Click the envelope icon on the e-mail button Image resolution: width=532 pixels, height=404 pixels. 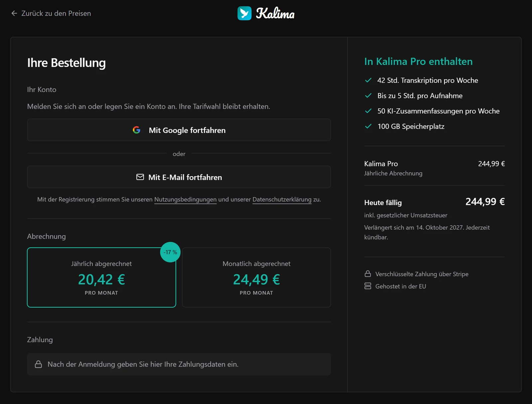pos(140,177)
